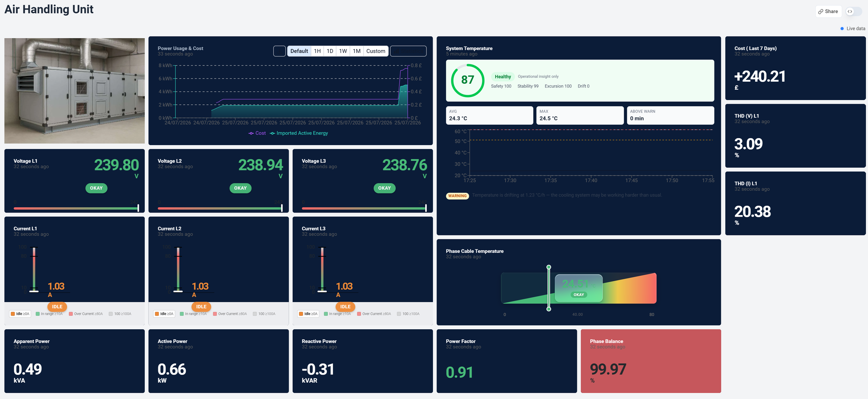
Task: Toggle Over Current ≥80A legend in Current L1
Action: coord(86,314)
